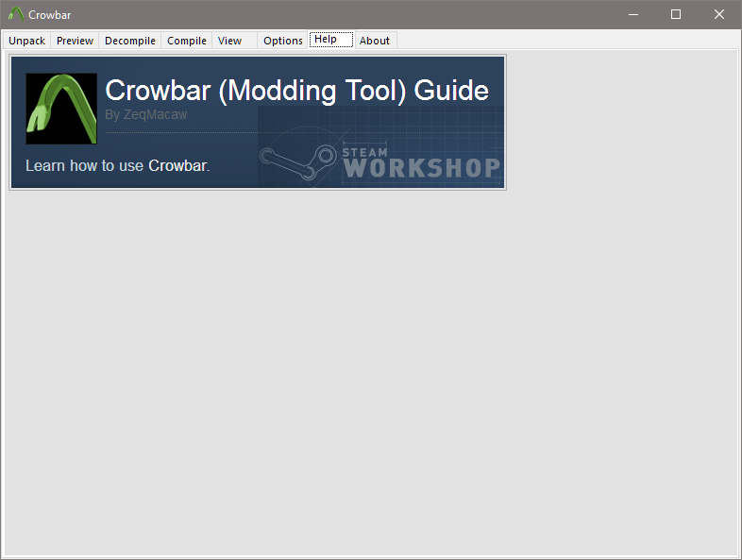Select the Compile tab
This screenshot has height=560, width=742.
(x=187, y=41)
